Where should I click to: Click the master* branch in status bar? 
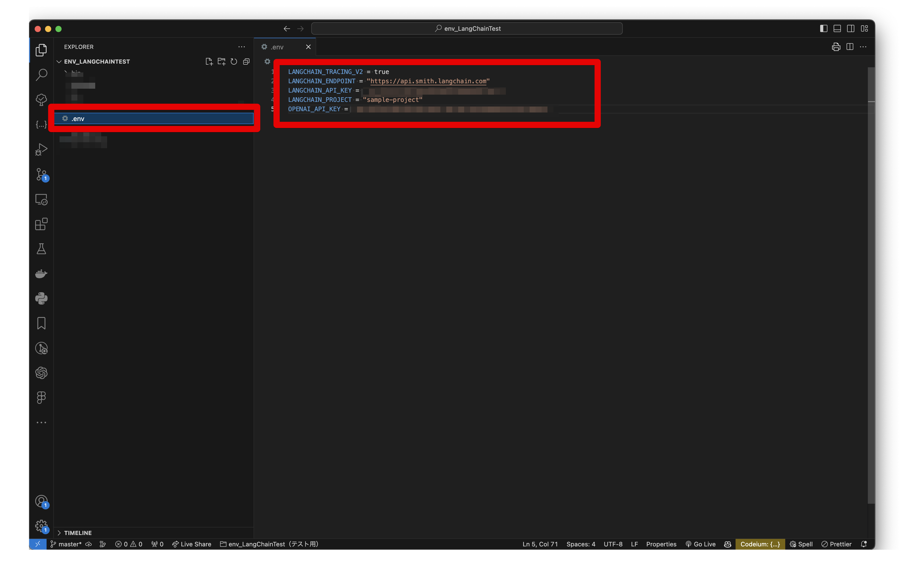pos(66,544)
